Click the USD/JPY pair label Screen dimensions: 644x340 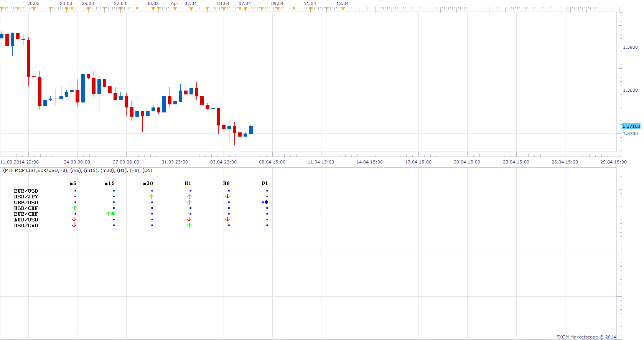coord(26,197)
